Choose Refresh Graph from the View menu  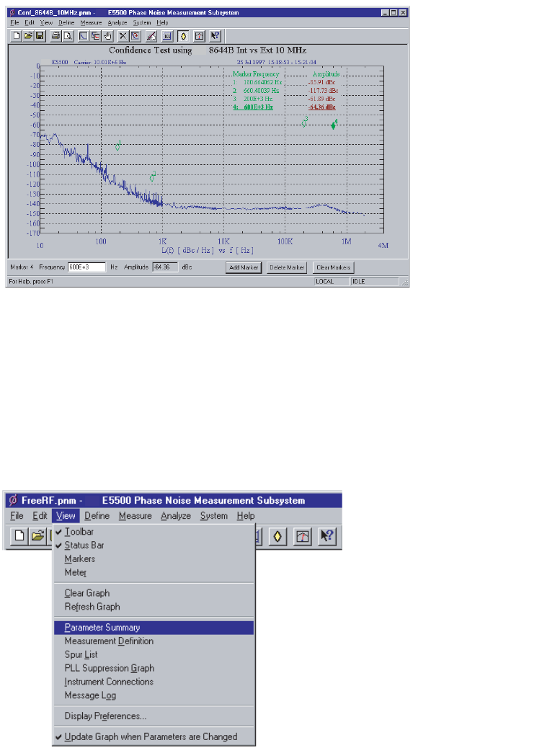[154, 607]
